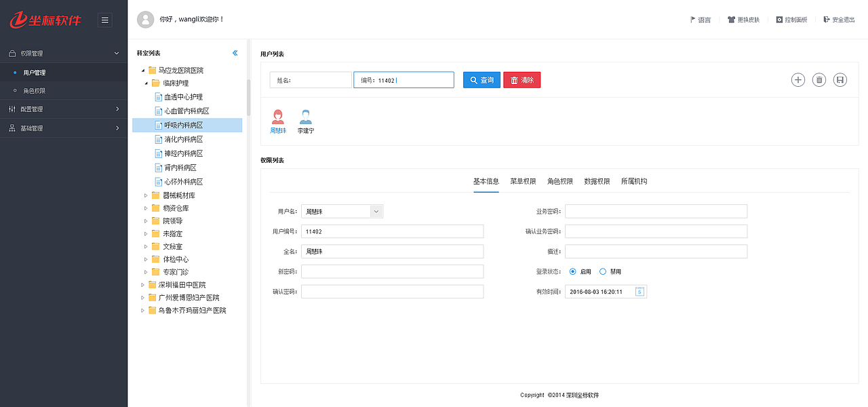Switch to the 基本信息 tab
This screenshot has height=407, width=868.
tap(486, 181)
